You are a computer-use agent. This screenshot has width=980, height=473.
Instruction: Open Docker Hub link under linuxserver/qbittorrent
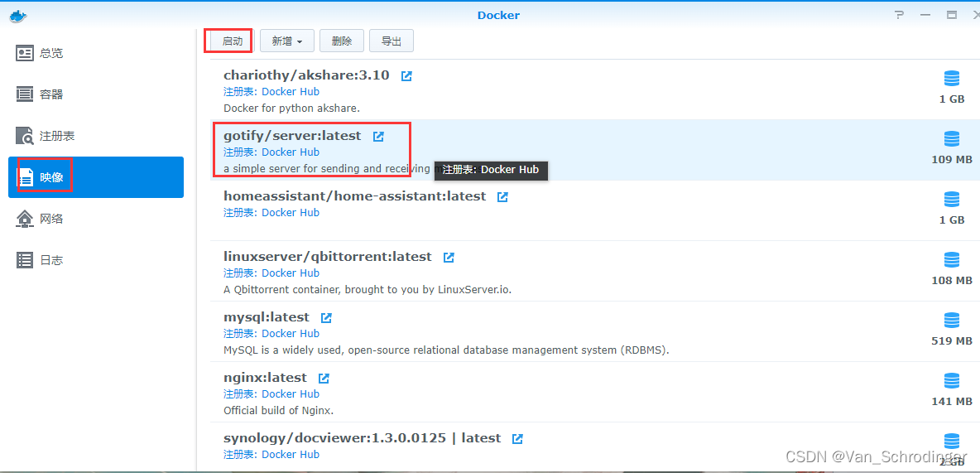[x=291, y=273]
